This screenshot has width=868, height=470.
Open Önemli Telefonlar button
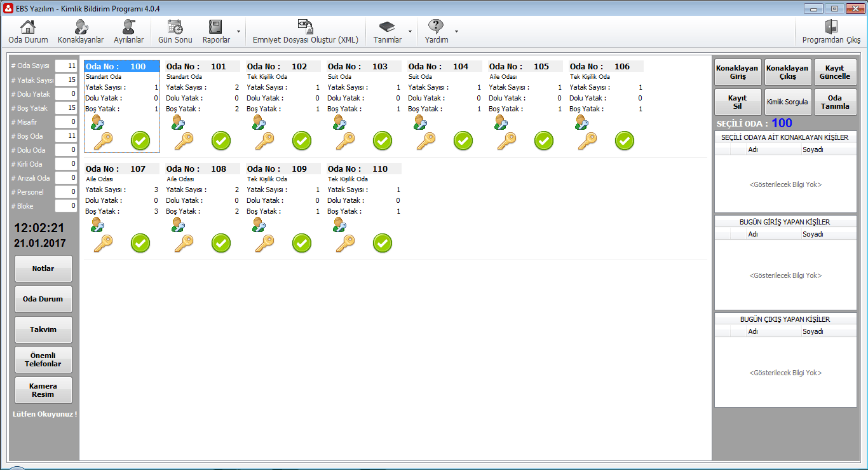(x=43, y=360)
